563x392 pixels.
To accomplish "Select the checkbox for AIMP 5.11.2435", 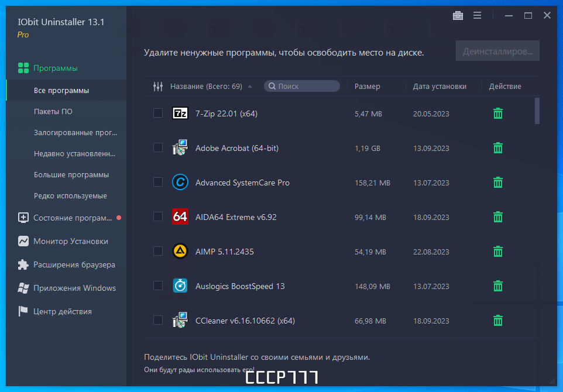I will (x=158, y=251).
